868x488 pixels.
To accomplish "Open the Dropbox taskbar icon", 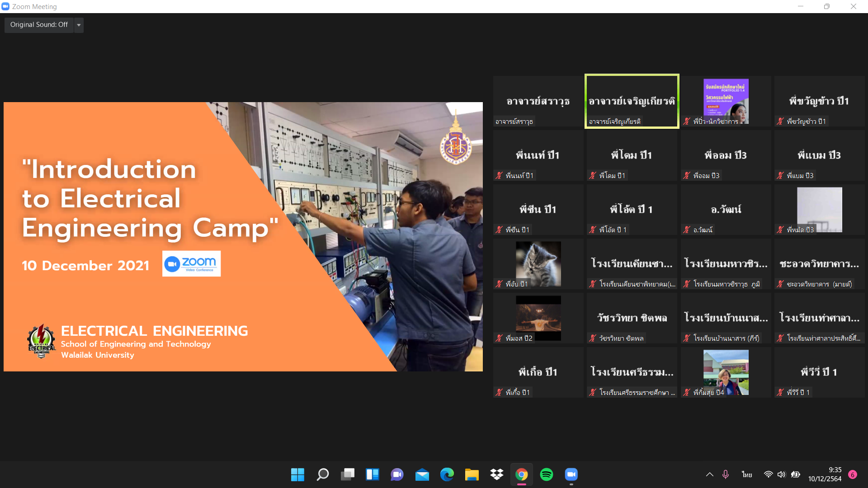I will tap(496, 474).
